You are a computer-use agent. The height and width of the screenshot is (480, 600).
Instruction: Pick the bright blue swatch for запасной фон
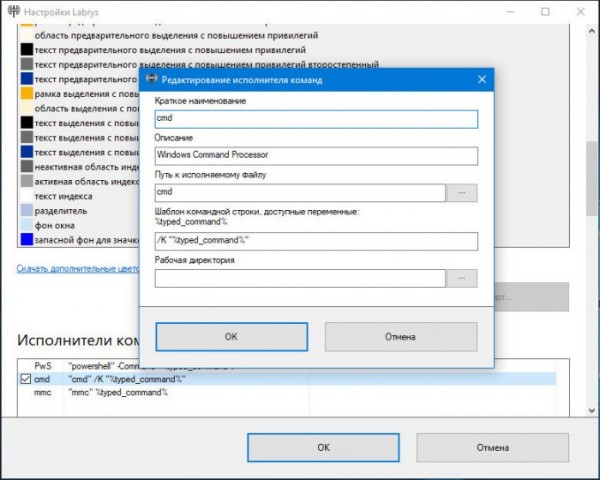tap(27, 240)
